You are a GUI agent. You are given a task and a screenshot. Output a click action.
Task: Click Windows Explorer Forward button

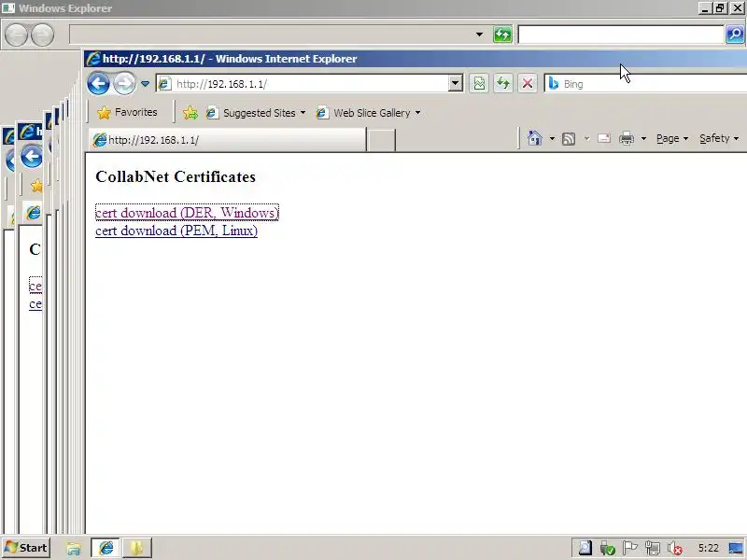42,35
